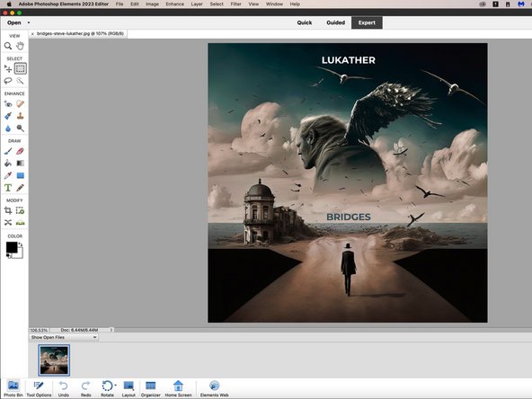The width and height of the screenshot is (532, 399).
Task: Click the zoom percentage field in status bar
Action: coord(39,330)
